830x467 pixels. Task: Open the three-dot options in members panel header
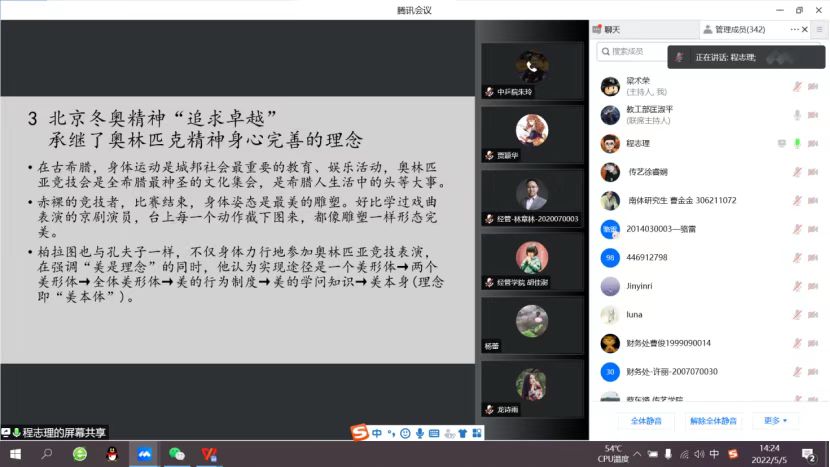click(796, 30)
